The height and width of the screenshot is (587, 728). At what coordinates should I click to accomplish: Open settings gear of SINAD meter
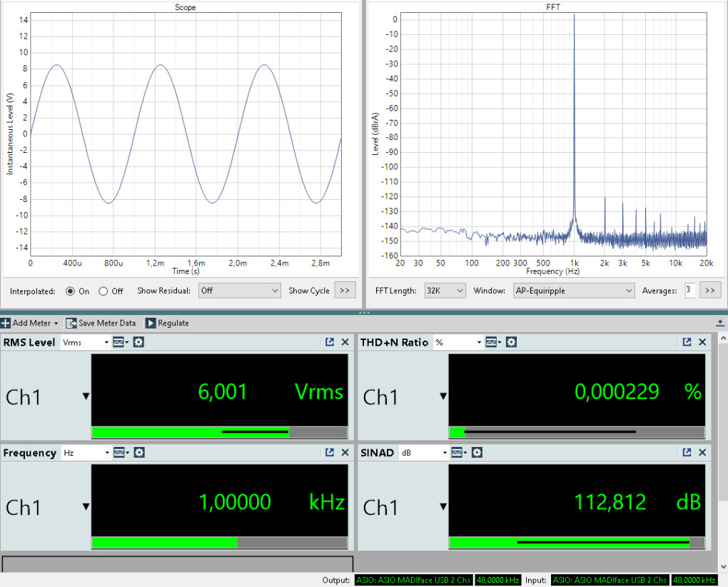coord(477,452)
